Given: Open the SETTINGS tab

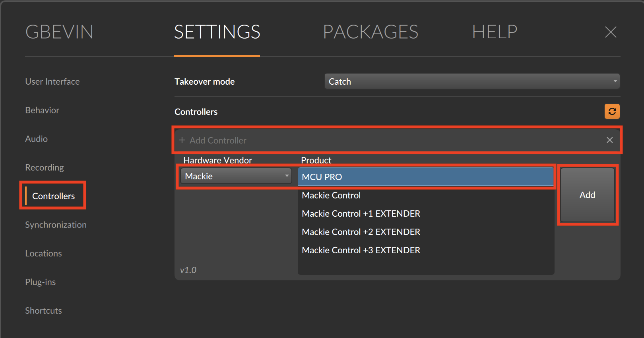Looking at the screenshot, I should [x=217, y=32].
